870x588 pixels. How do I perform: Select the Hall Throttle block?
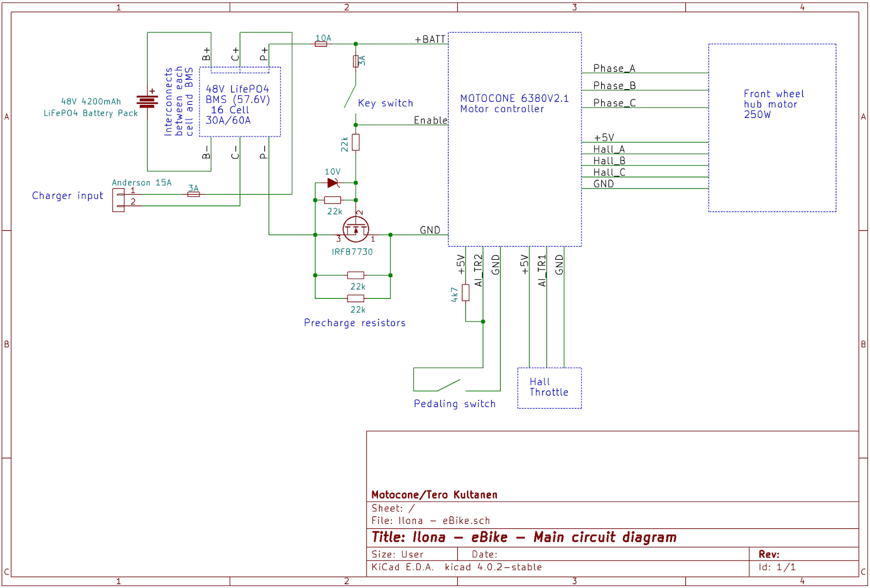549,388
